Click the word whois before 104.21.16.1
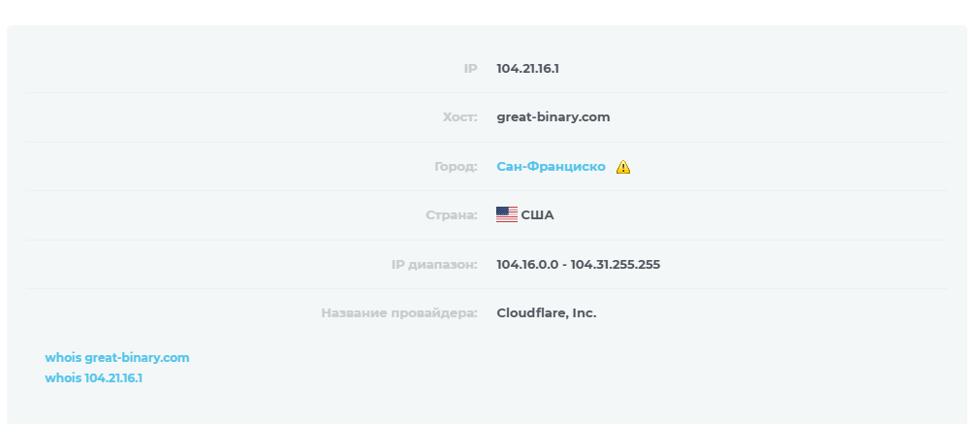The height and width of the screenshot is (424, 980). tap(63, 378)
